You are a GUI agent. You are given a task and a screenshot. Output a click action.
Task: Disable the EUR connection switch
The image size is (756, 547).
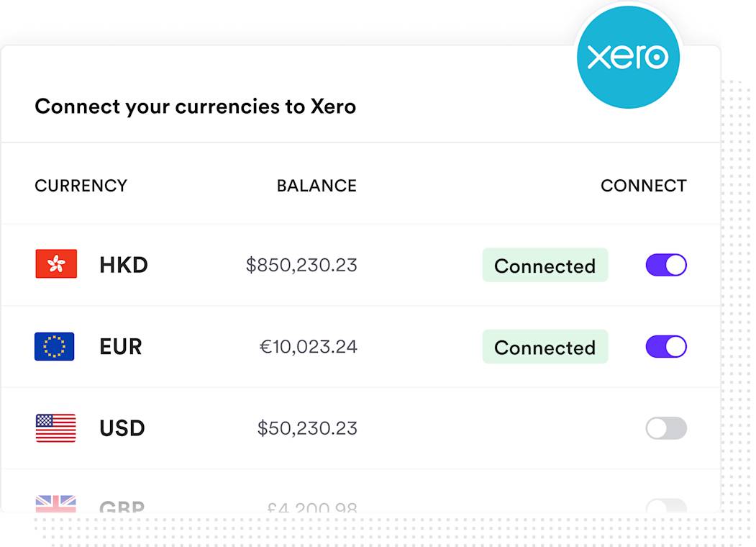(x=665, y=346)
